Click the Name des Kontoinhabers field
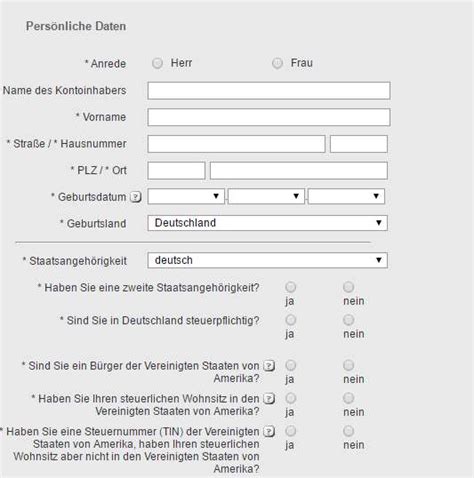The height and width of the screenshot is (478, 474). 269,90
